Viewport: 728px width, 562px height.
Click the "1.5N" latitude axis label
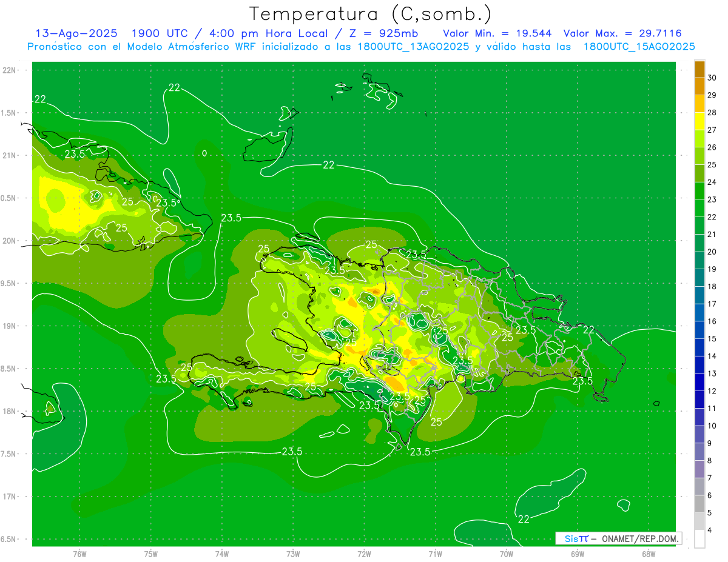10,113
